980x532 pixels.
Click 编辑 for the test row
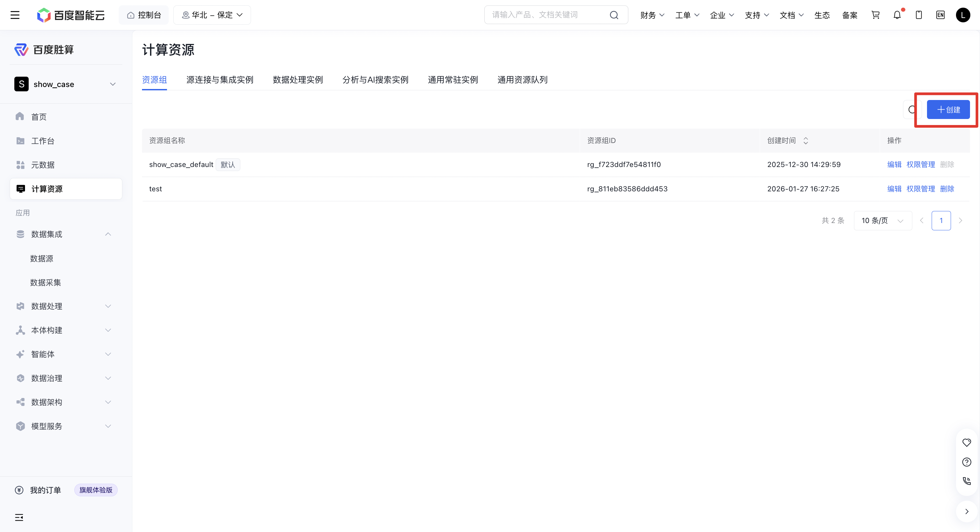click(894, 189)
